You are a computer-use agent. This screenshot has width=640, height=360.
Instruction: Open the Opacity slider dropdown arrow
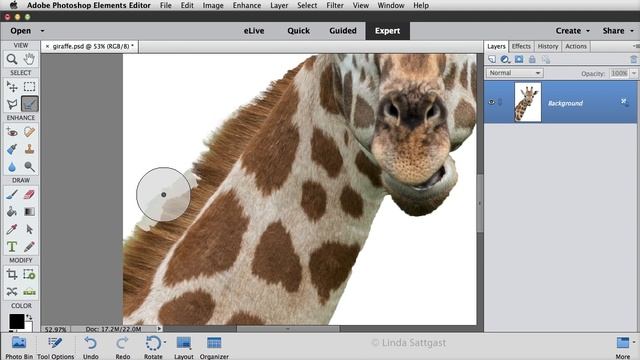coord(633,73)
